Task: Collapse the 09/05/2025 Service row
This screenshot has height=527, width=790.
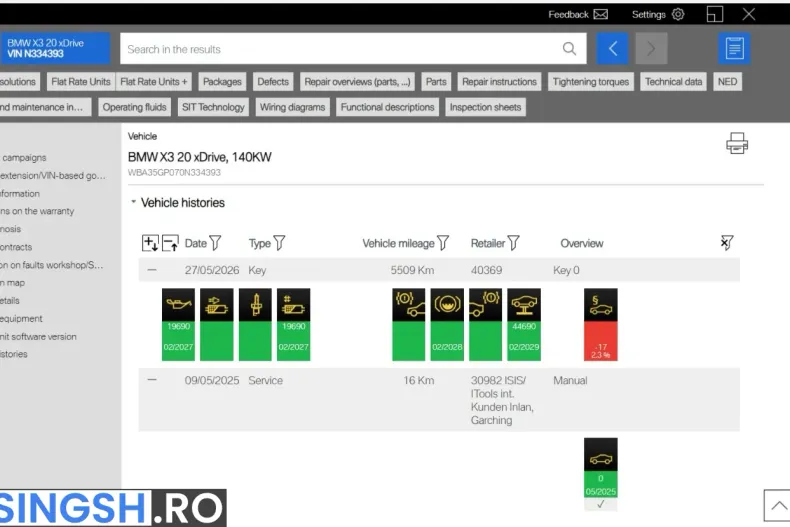Action: [152, 380]
